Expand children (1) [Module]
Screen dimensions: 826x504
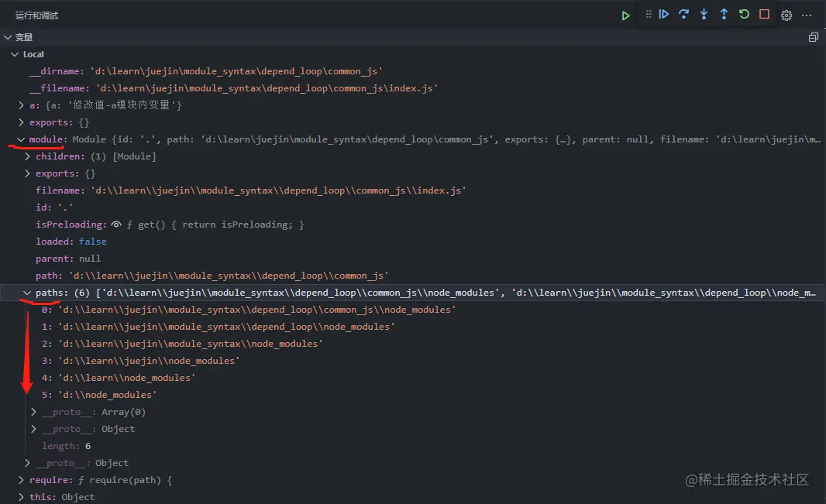pos(27,156)
